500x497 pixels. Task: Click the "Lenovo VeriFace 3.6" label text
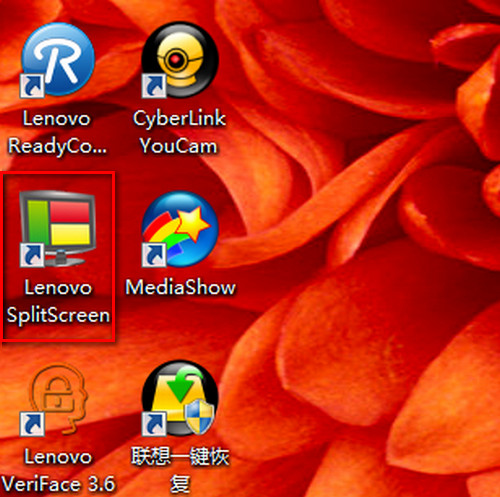(x=58, y=471)
